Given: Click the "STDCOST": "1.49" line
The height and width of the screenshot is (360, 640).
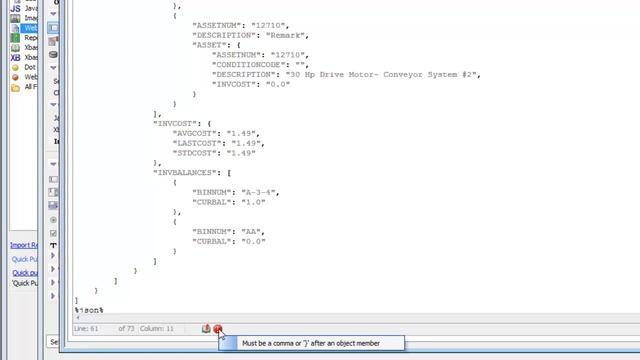Looking at the screenshot, I should pos(214,153).
